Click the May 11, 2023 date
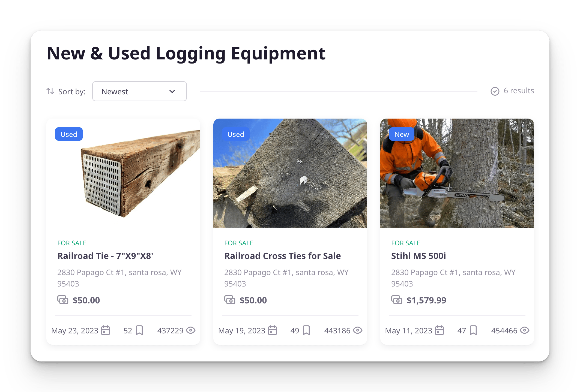Image resolution: width=580 pixels, height=392 pixels. [x=409, y=331]
